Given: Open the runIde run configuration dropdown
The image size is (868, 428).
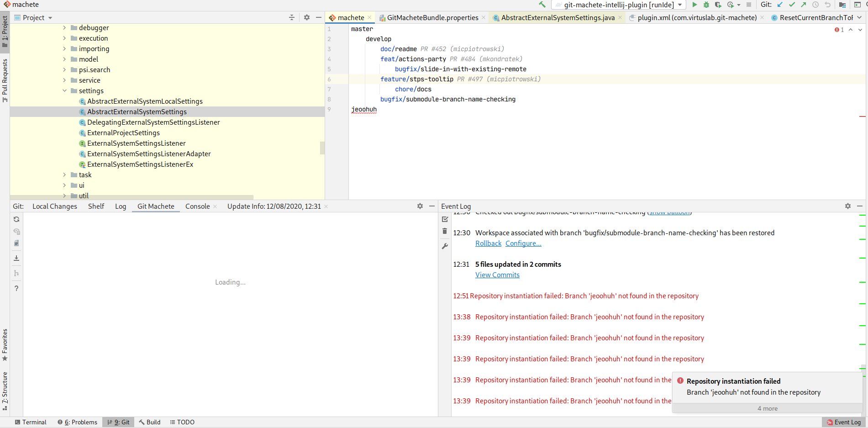Looking at the screenshot, I should (680, 5).
